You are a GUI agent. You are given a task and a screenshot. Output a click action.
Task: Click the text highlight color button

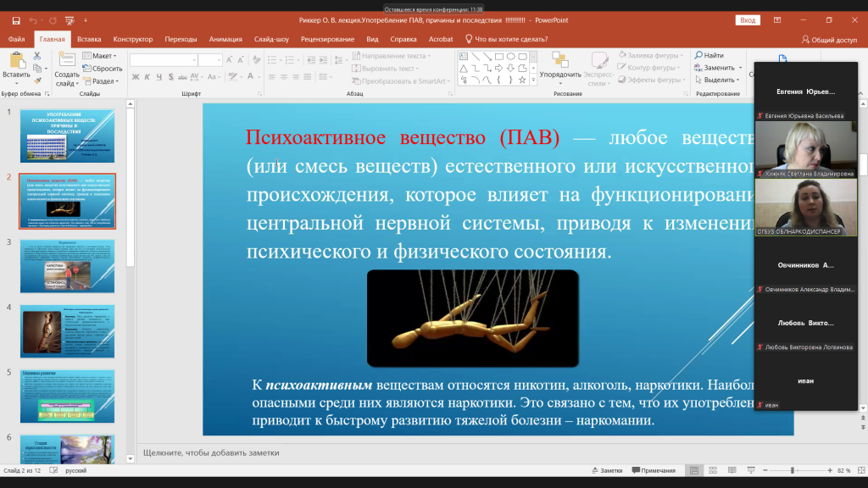(x=233, y=77)
